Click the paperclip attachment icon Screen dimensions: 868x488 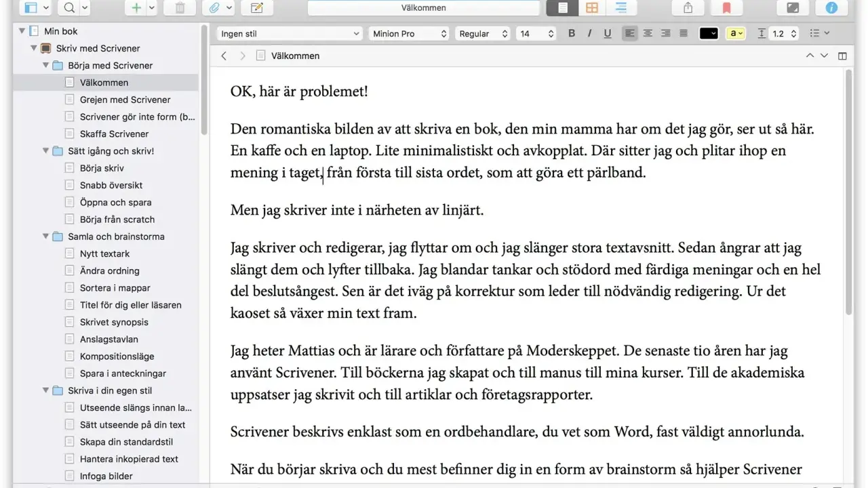coord(214,7)
